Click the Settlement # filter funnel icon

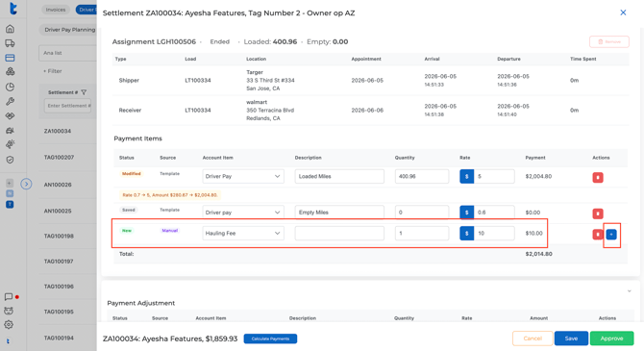tap(84, 92)
